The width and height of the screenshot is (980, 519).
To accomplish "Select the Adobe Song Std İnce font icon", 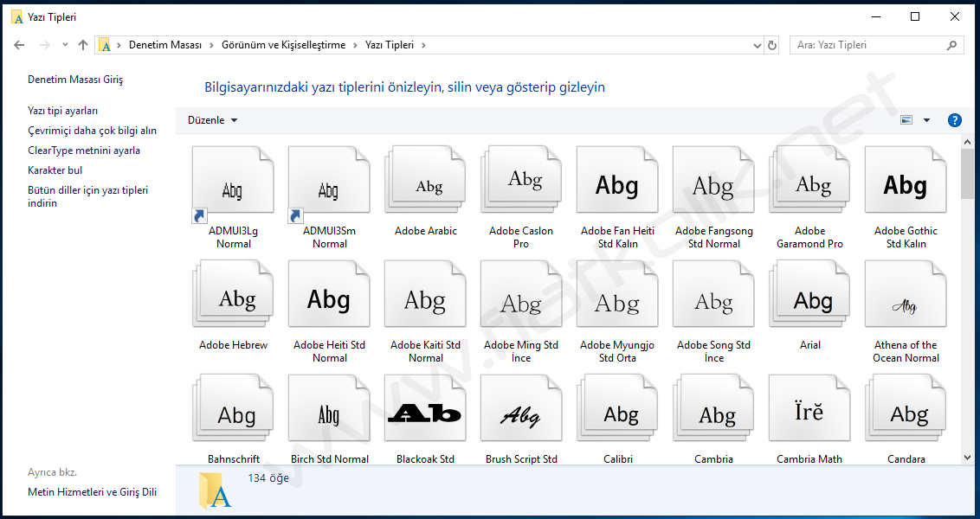I will tap(713, 295).
